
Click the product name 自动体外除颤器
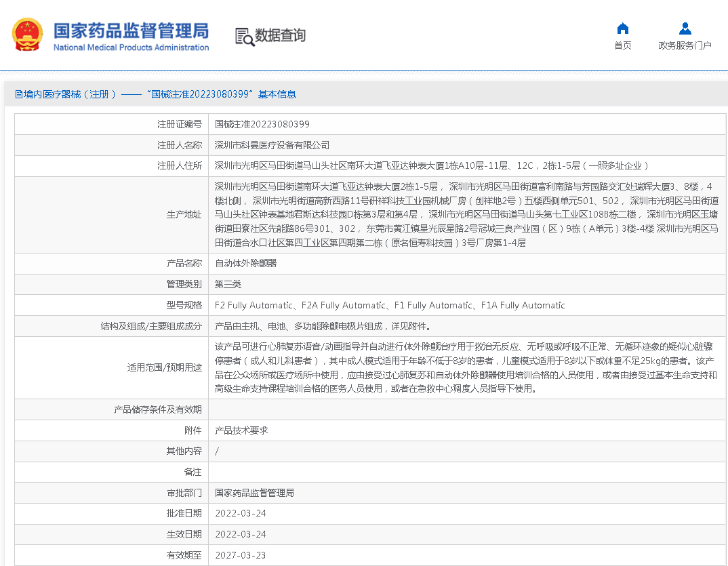(x=245, y=263)
